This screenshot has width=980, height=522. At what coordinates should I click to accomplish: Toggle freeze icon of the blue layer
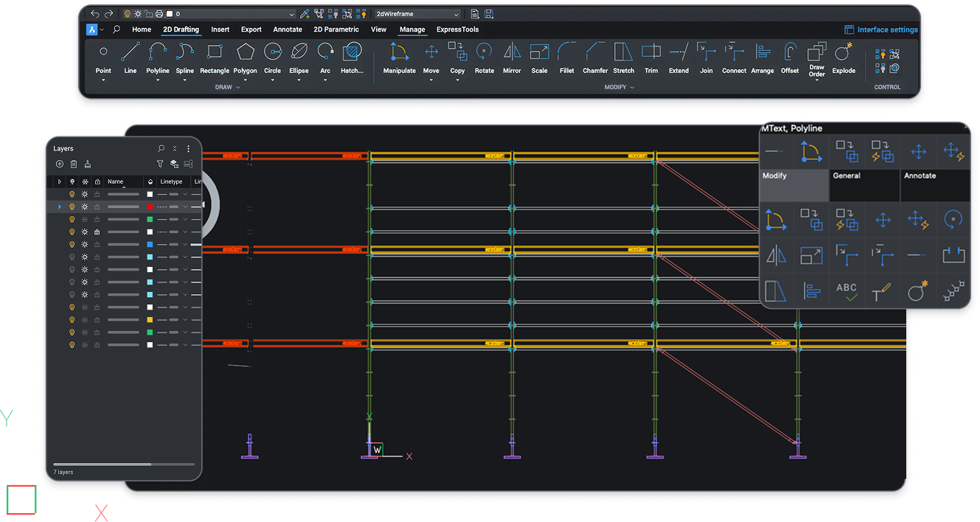84,245
